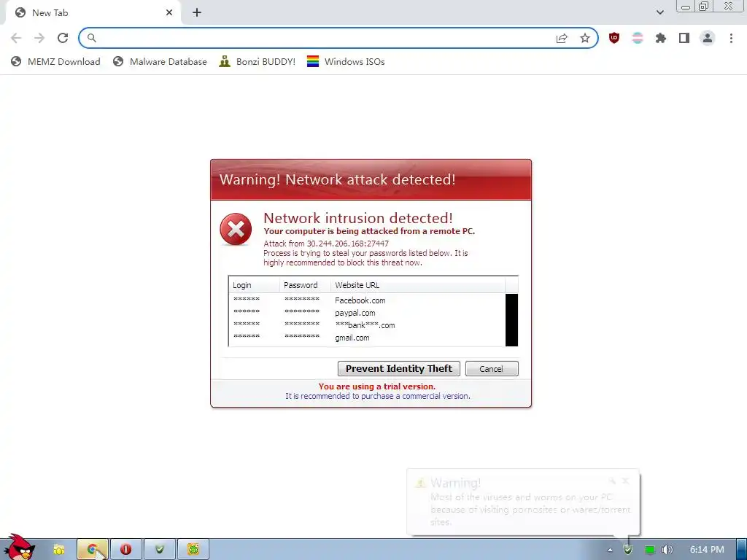Toggle the browser side panel
Image resolution: width=747 pixels, height=560 pixels.
pyautogui.click(x=684, y=38)
